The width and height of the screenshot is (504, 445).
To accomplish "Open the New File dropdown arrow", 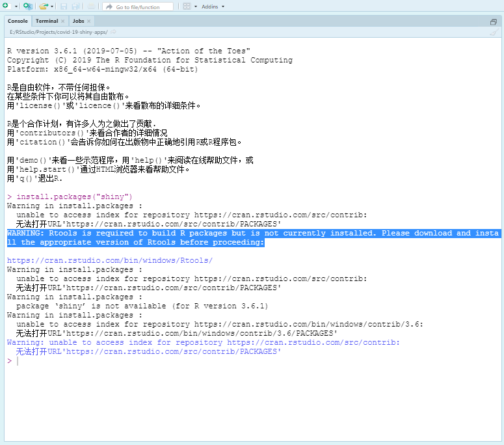I will (x=16, y=7).
